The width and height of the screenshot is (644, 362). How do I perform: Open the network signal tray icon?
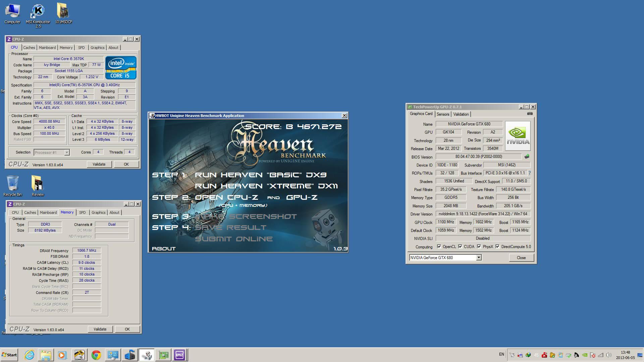click(600, 355)
